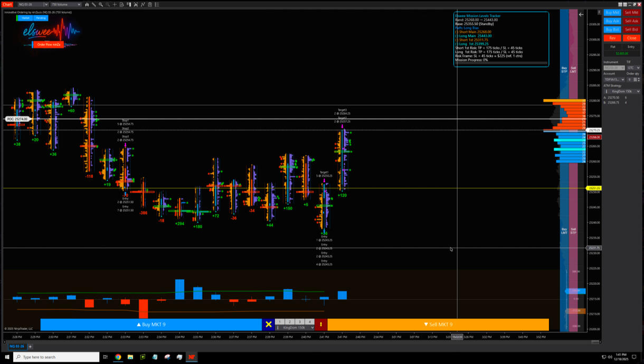Select the crosshair cursor tool
Image resolution: width=644 pixels, height=364 pixels.
(115, 4)
